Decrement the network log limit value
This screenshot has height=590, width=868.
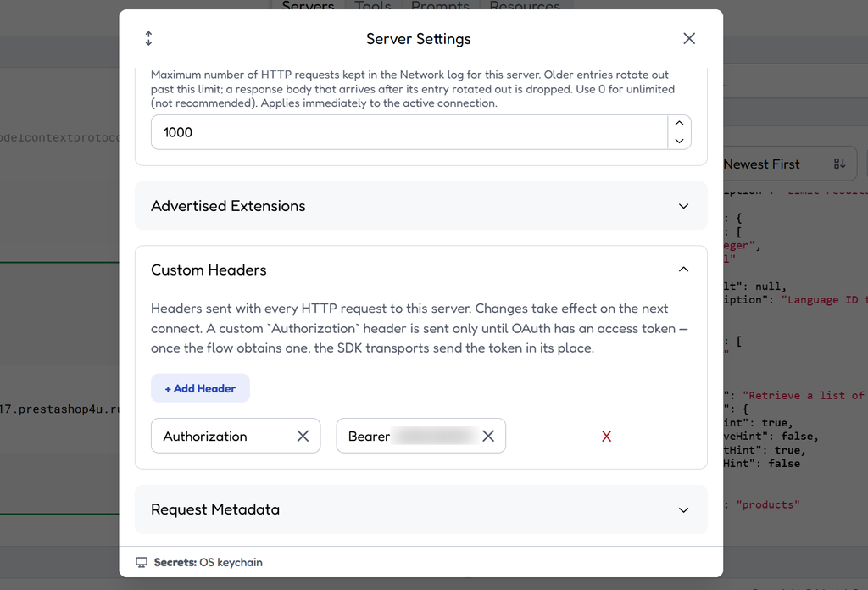[679, 141]
